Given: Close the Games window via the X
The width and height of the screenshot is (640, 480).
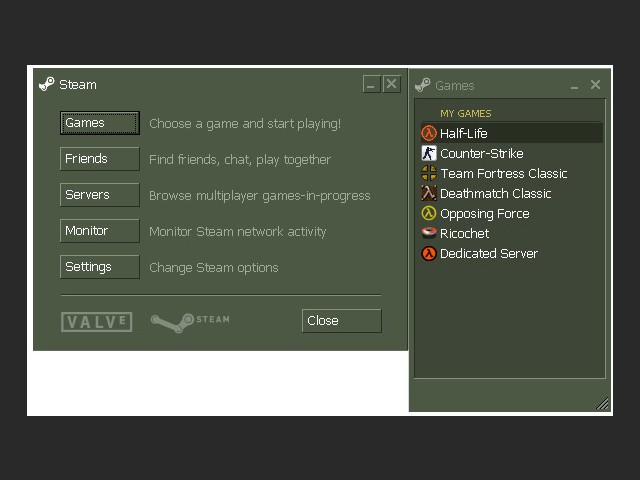Looking at the screenshot, I should tap(595, 84).
